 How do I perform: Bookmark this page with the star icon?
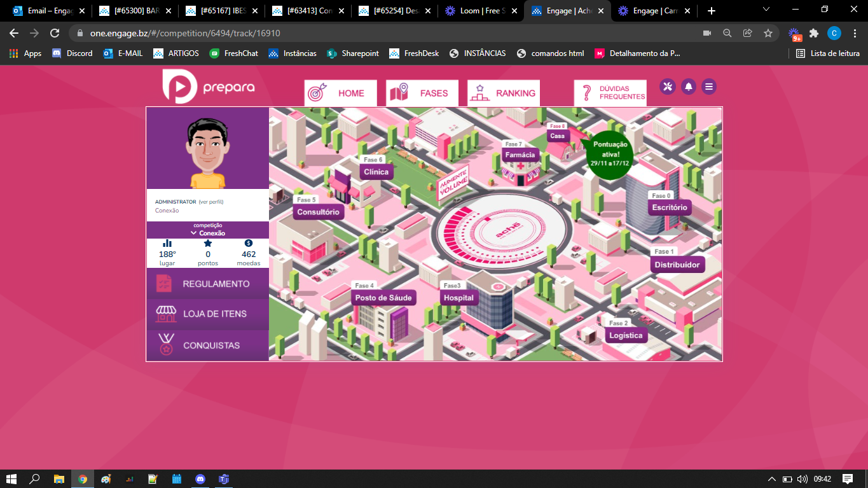[768, 33]
